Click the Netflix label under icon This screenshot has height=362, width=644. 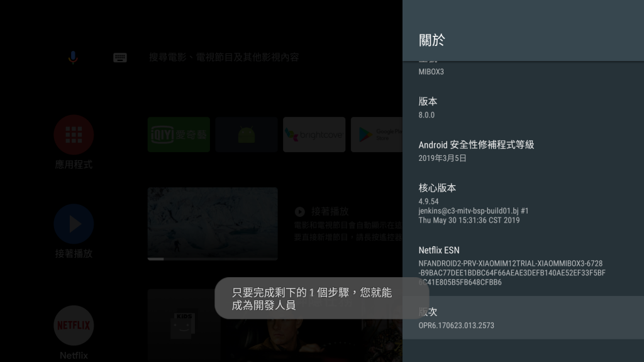click(74, 356)
